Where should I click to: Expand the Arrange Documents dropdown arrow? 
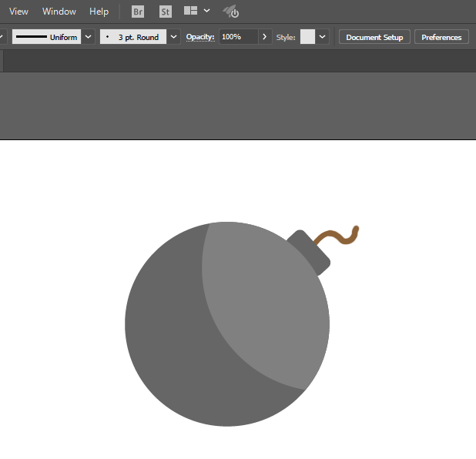point(207,11)
